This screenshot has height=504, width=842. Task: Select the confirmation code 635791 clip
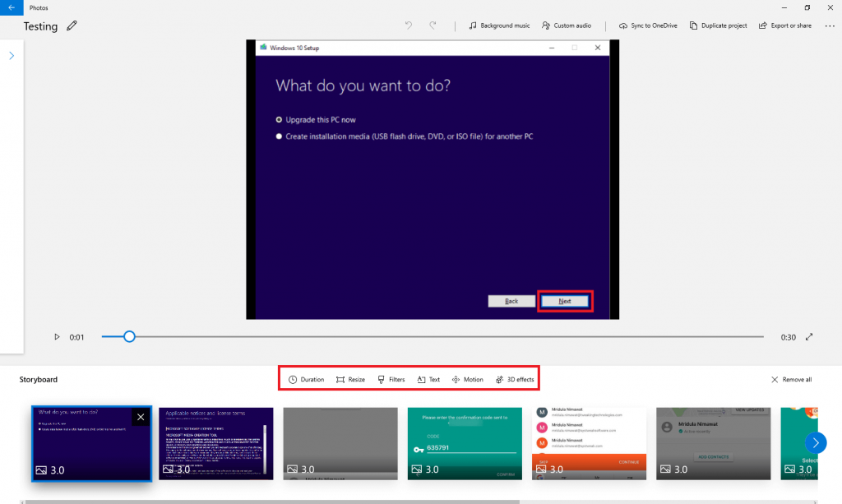pos(465,443)
